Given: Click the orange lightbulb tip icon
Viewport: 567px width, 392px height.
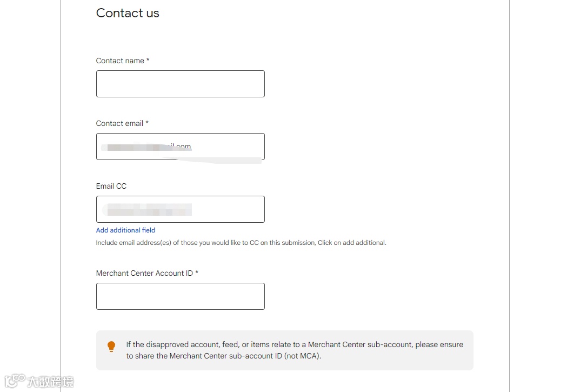Looking at the screenshot, I should (x=111, y=346).
